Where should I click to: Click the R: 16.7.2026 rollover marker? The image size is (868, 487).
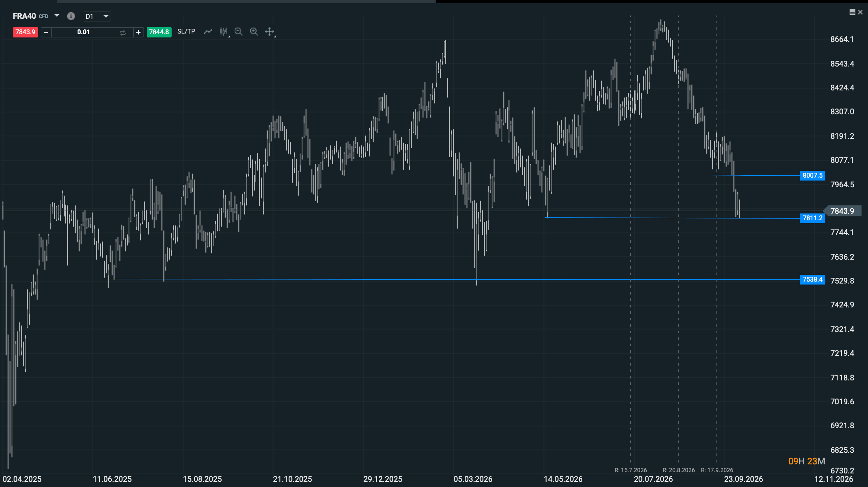pyautogui.click(x=630, y=470)
